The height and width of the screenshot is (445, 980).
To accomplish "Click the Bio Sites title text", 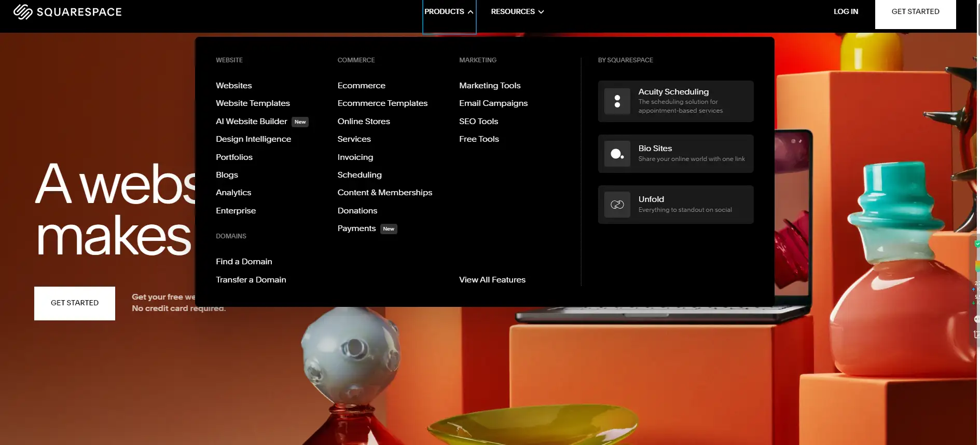I will click(x=655, y=149).
